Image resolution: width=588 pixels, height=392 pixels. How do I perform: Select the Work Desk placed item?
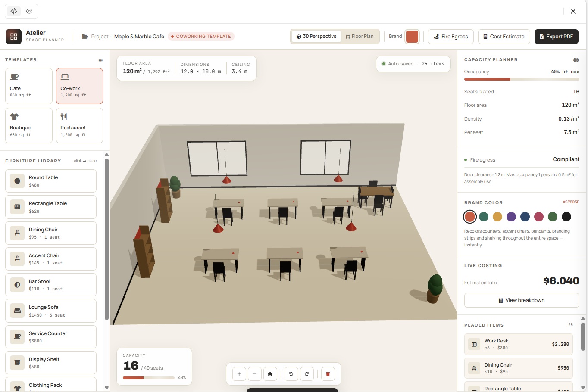coord(519,344)
